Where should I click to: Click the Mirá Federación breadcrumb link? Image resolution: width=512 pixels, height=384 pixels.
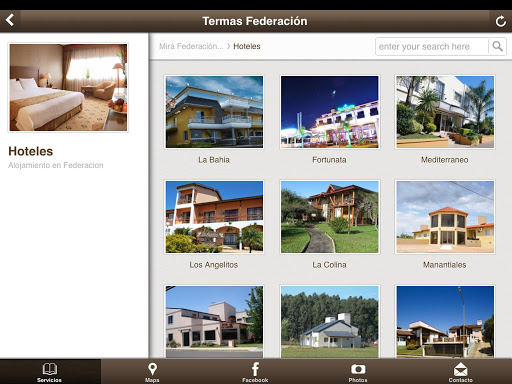(191, 46)
